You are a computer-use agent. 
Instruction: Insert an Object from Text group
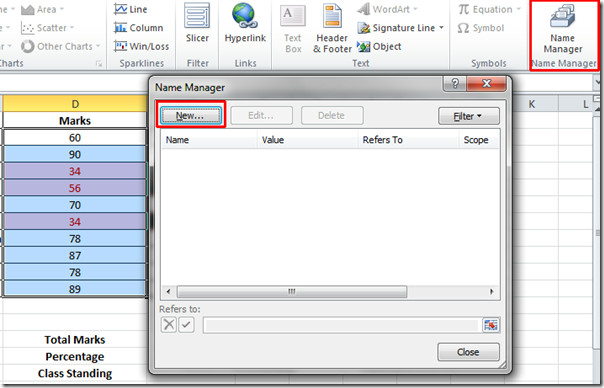click(379, 47)
